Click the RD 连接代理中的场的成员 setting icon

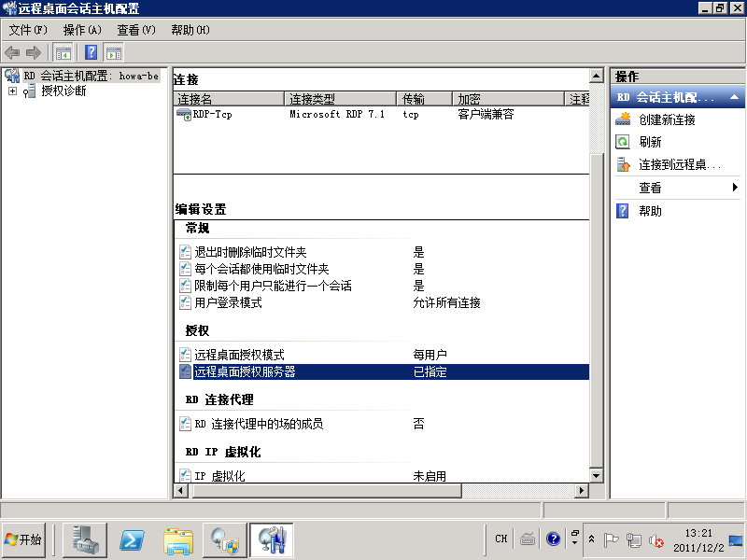click(x=185, y=424)
